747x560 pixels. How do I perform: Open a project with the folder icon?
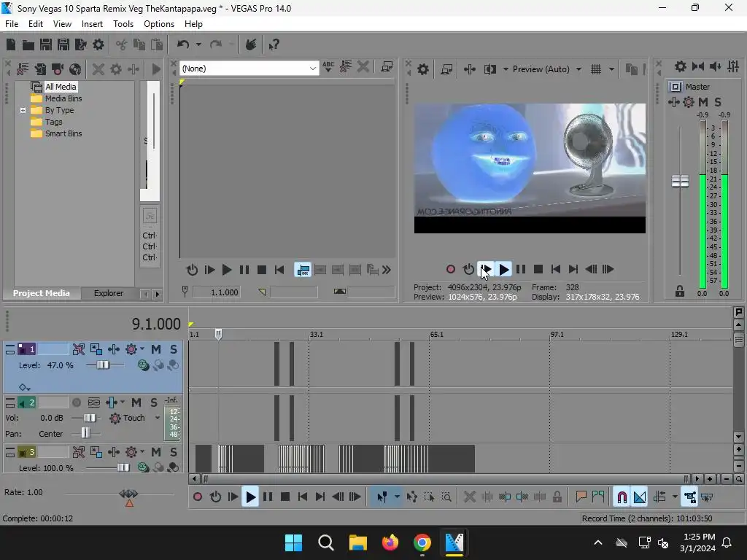pyautogui.click(x=28, y=44)
